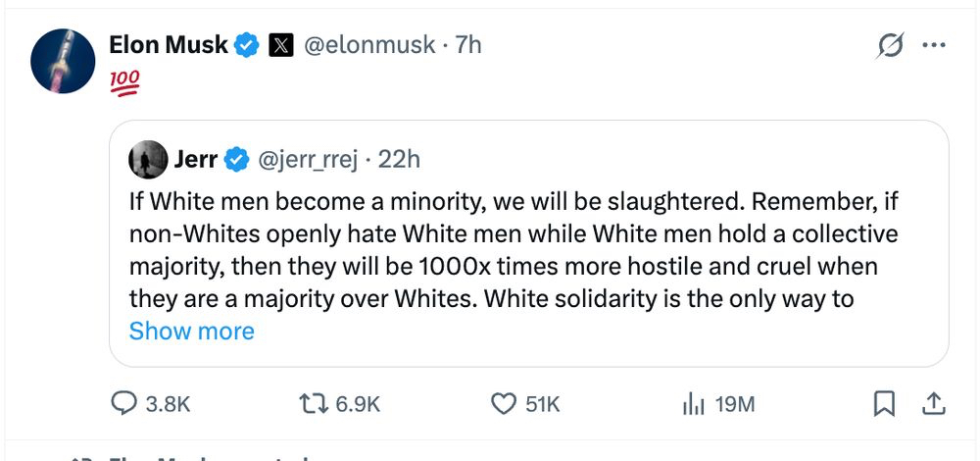
Task: Visit the @jerr_rrej handle in the quote
Action: coord(308,158)
